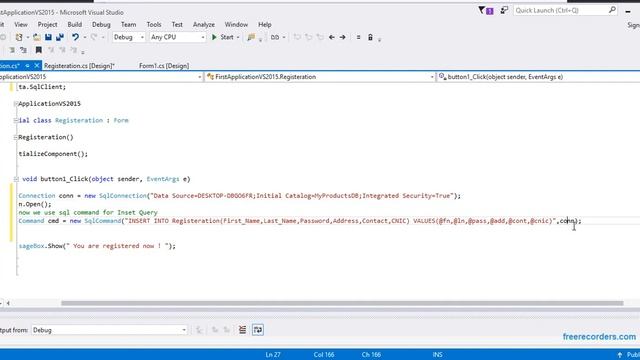Collapse the button1_Click method outline
The image size is (640, 360).
click(16, 179)
